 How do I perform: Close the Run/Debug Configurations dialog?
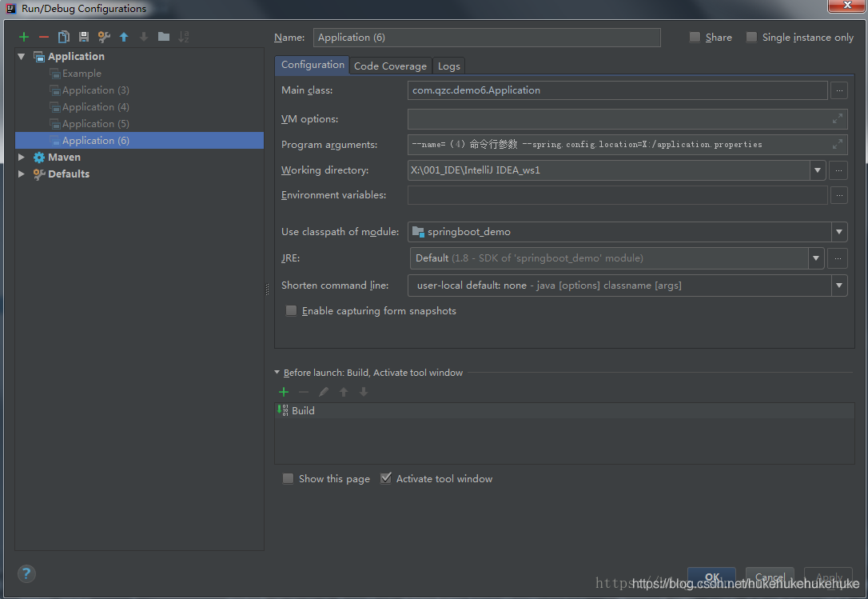847,5
